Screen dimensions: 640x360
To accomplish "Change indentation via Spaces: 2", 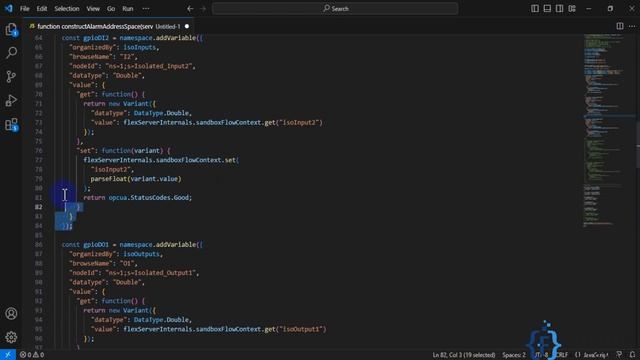I will coord(514,355).
